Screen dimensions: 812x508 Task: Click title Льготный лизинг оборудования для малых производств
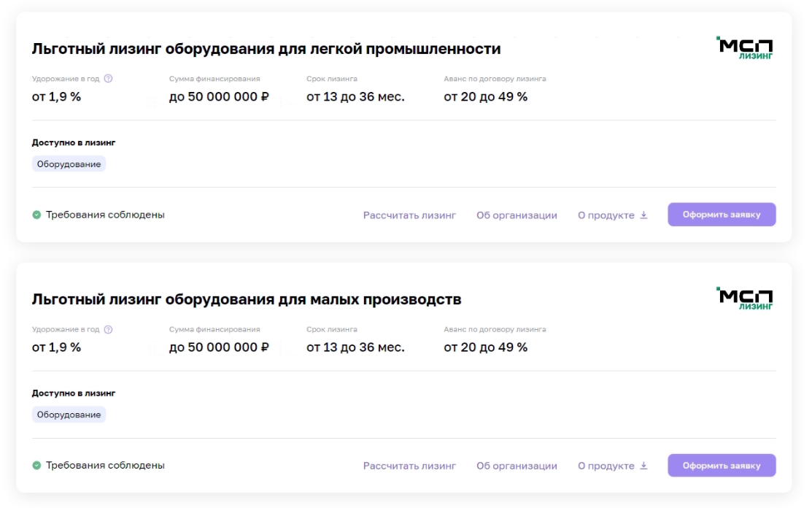pos(247,300)
